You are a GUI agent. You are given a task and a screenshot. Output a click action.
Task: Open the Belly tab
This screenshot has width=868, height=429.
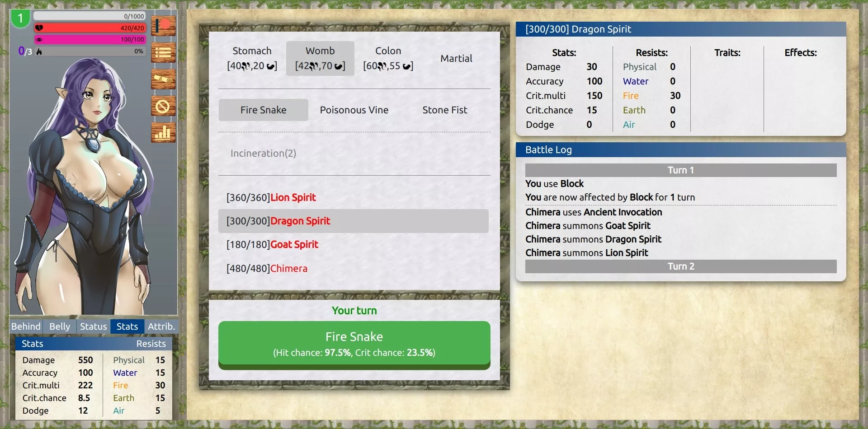click(59, 326)
